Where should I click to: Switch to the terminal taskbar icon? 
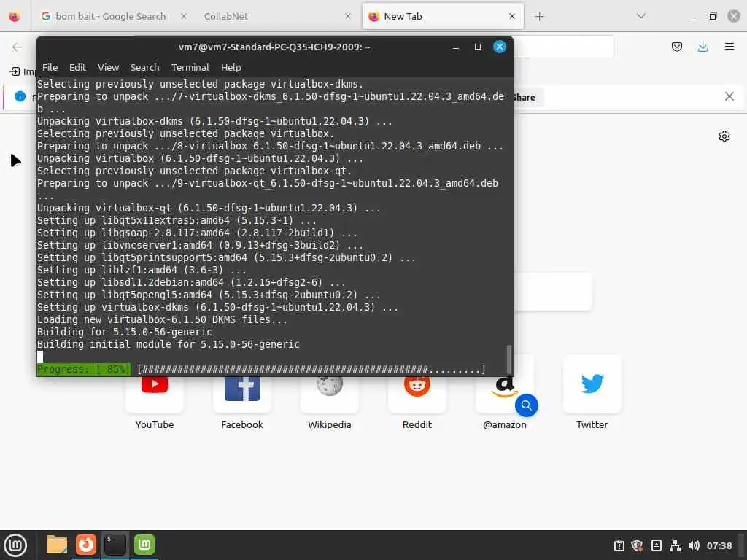point(115,545)
